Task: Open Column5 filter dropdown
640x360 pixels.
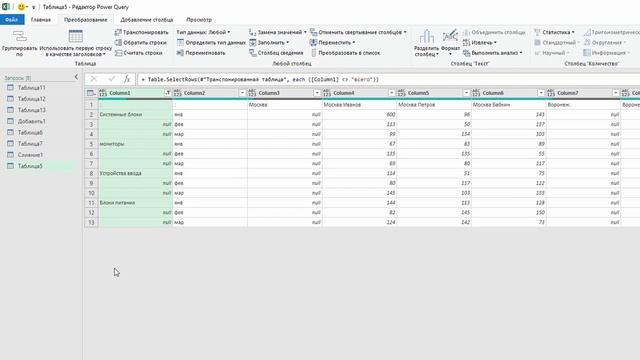Action: pos(466,93)
